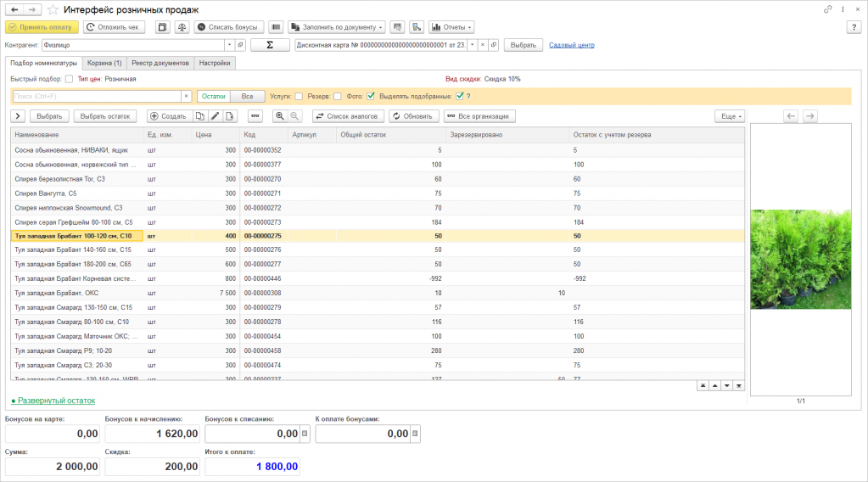The width and height of the screenshot is (868, 482).
Task: Enable the Быстрый подбор checkbox
Action: pos(69,79)
